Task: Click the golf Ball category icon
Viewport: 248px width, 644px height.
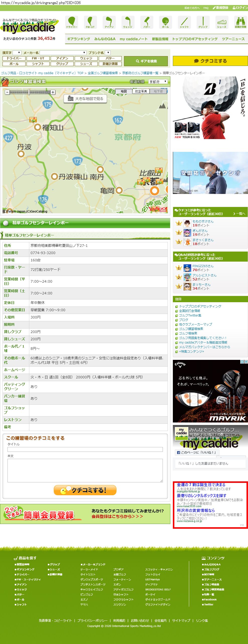Action: click(x=165, y=22)
